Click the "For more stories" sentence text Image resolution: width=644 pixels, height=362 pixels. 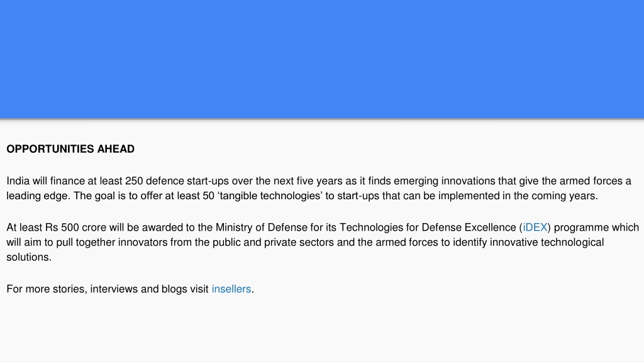tap(130, 289)
